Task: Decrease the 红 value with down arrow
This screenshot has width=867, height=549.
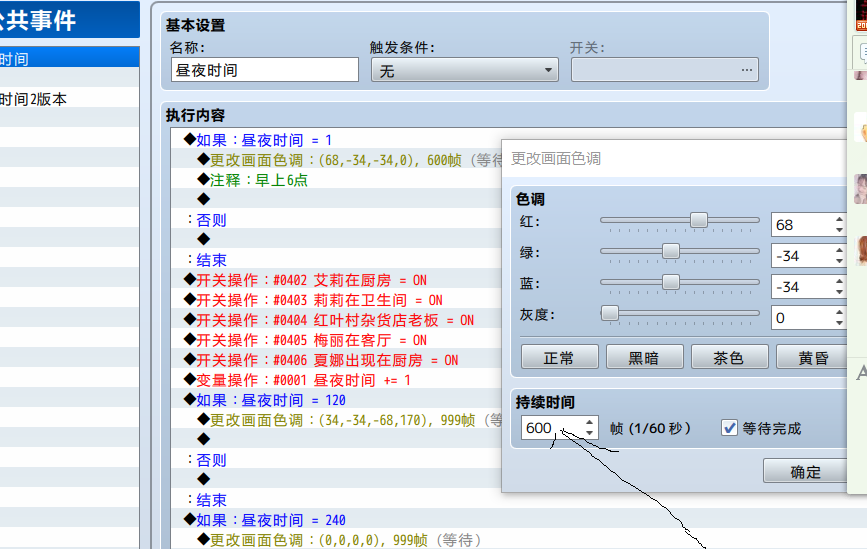Action: [x=839, y=230]
